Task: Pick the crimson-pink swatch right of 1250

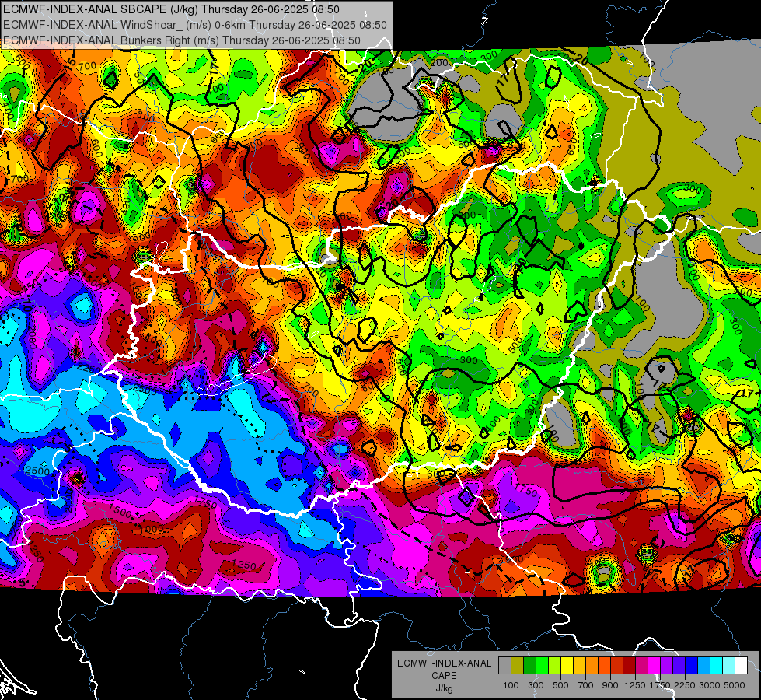Action: pyautogui.click(x=641, y=666)
